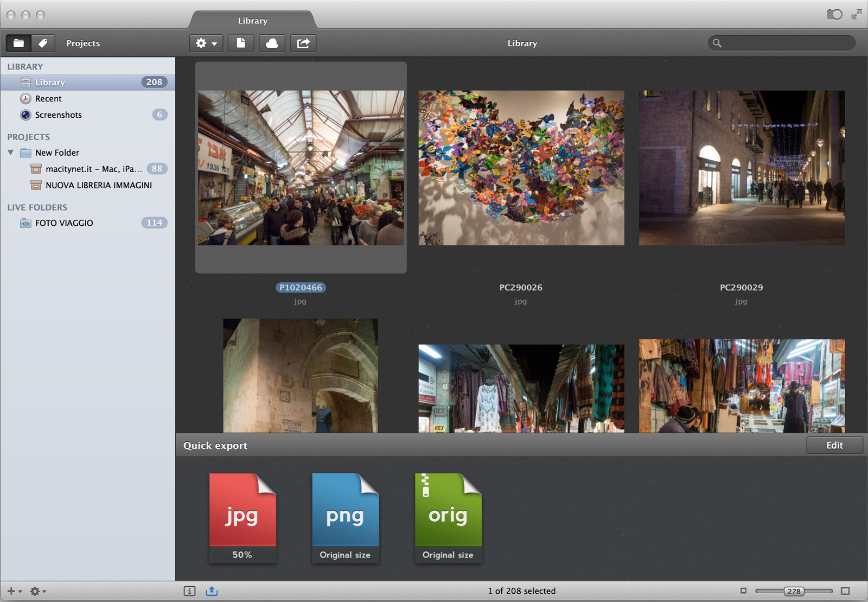868x602 pixels.
Task: Open the Recent library item
Action: click(x=48, y=99)
